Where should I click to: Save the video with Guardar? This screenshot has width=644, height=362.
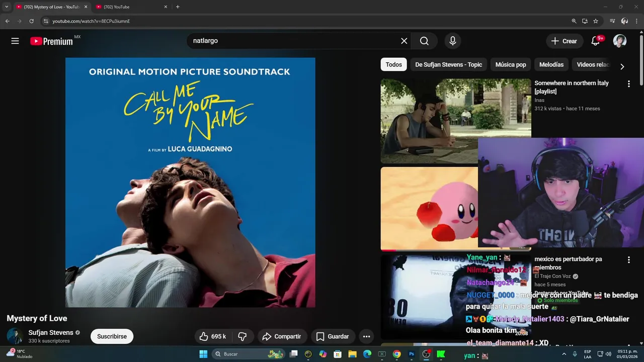point(333,336)
